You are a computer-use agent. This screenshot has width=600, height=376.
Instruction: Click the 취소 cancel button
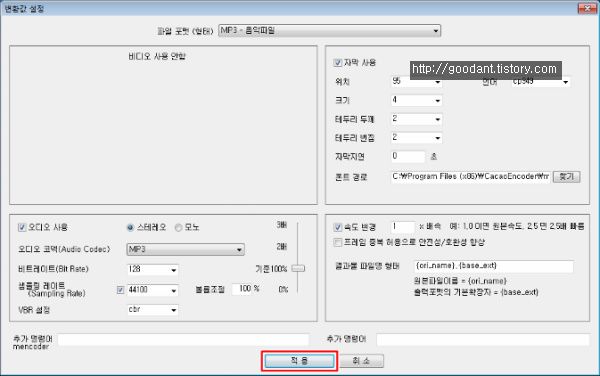click(x=361, y=361)
